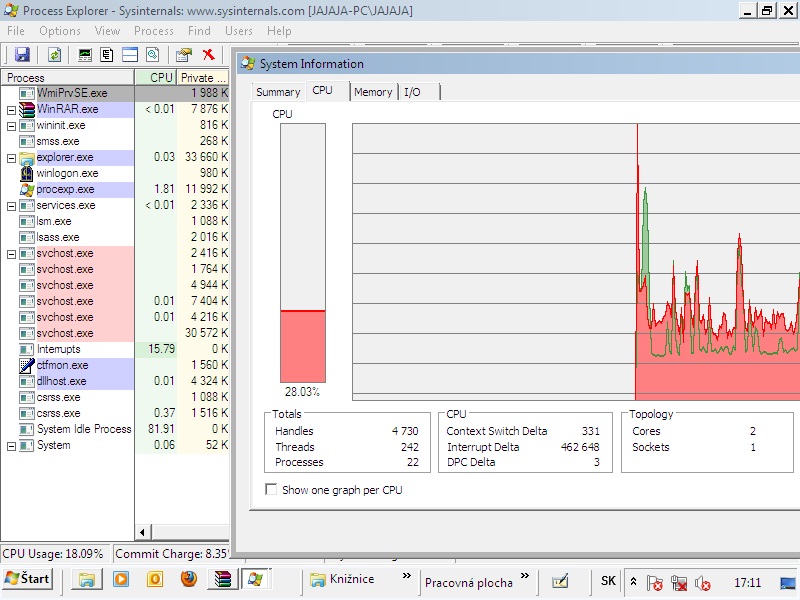Select the CPU tab in System Information
This screenshot has height=600, width=800.
[x=327, y=90]
